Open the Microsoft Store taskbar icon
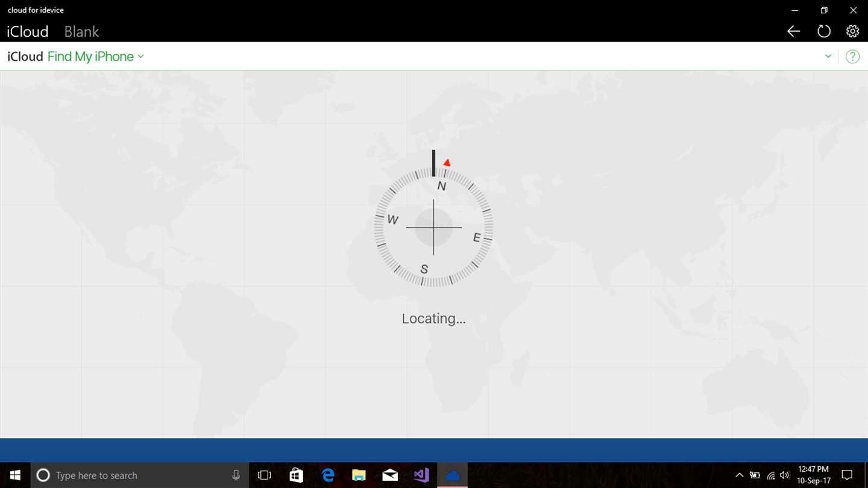868x488 pixels. coord(296,475)
